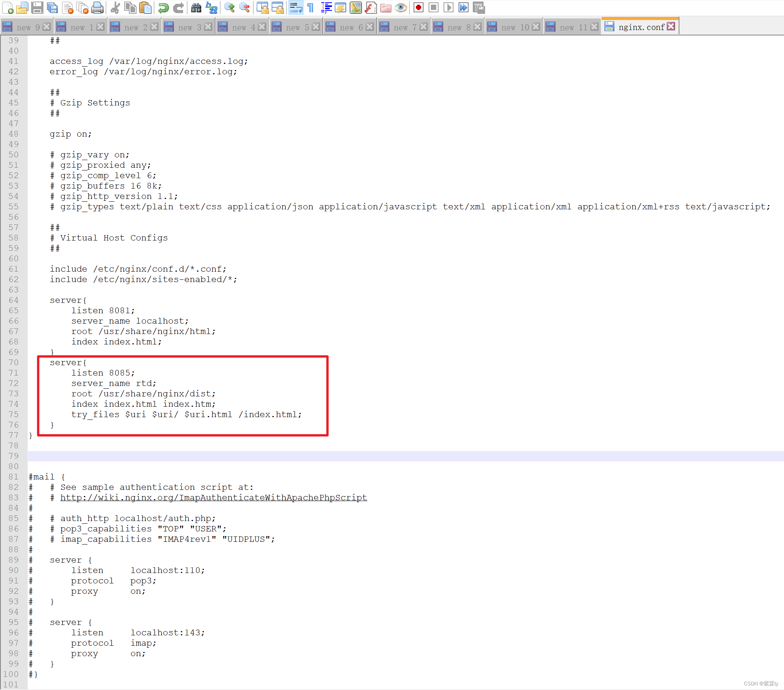Image resolution: width=784 pixels, height=690 pixels.
Task: Toggle show all characters pilcrow icon
Action: (311, 7)
